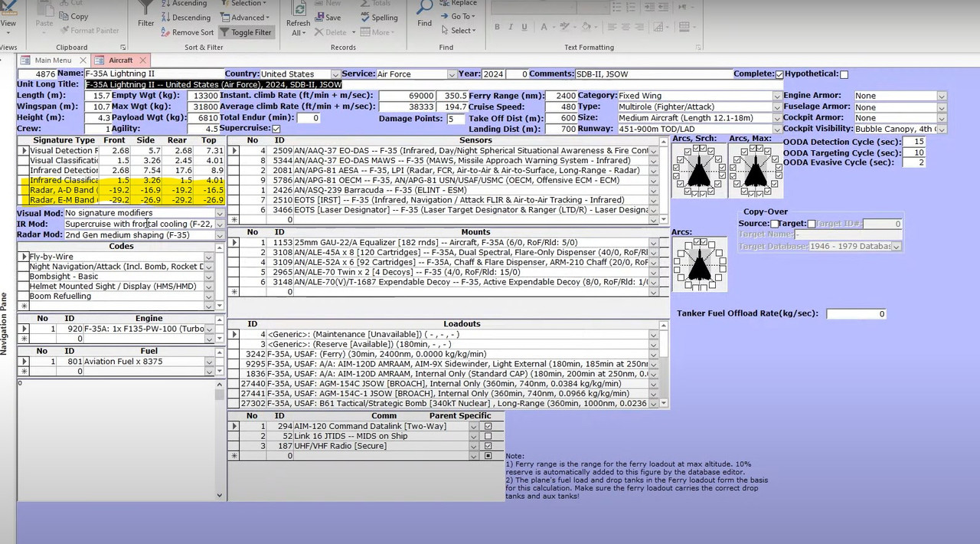The width and height of the screenshot is (980, 544).
Task: Check the Copy-Over Source checkbox
Action: 775,224
